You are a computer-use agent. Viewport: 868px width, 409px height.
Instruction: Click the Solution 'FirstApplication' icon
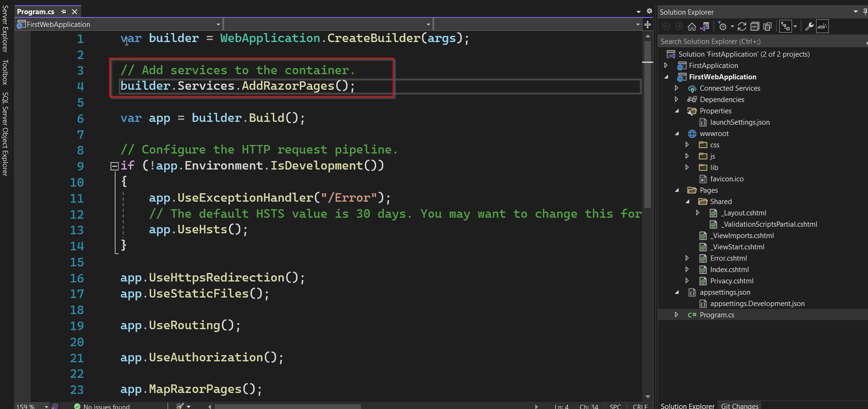tap(671, 54)
